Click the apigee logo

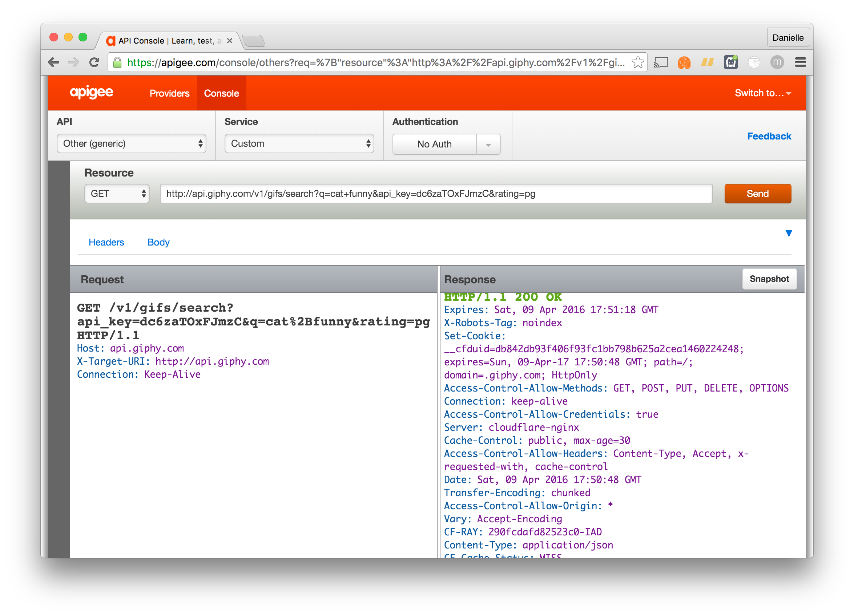(x=92, y=92)
